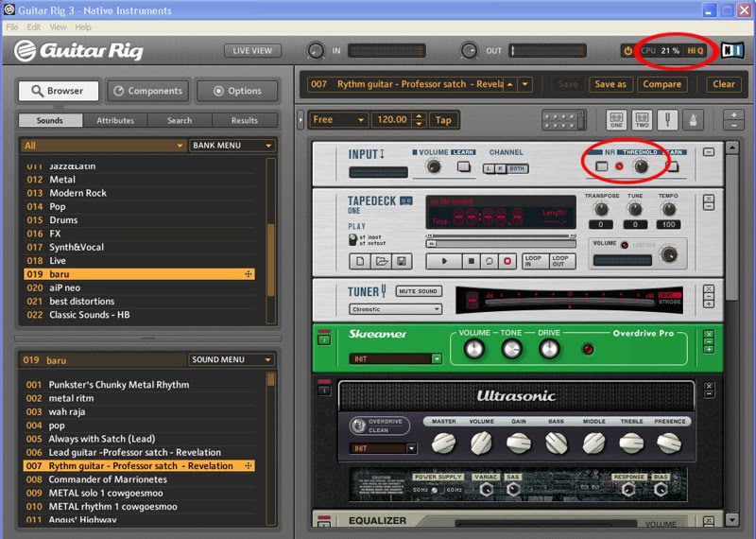Click the NR Threshold knob

pos(641,166)
